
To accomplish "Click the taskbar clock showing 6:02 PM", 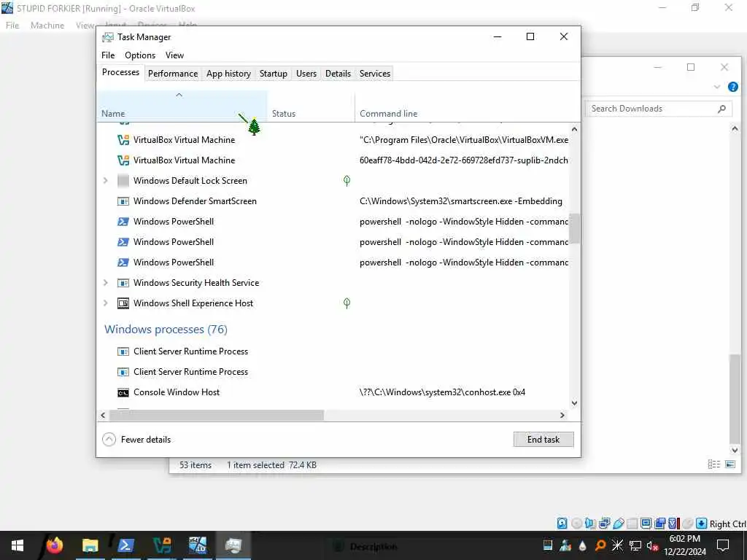I will 685,545.
